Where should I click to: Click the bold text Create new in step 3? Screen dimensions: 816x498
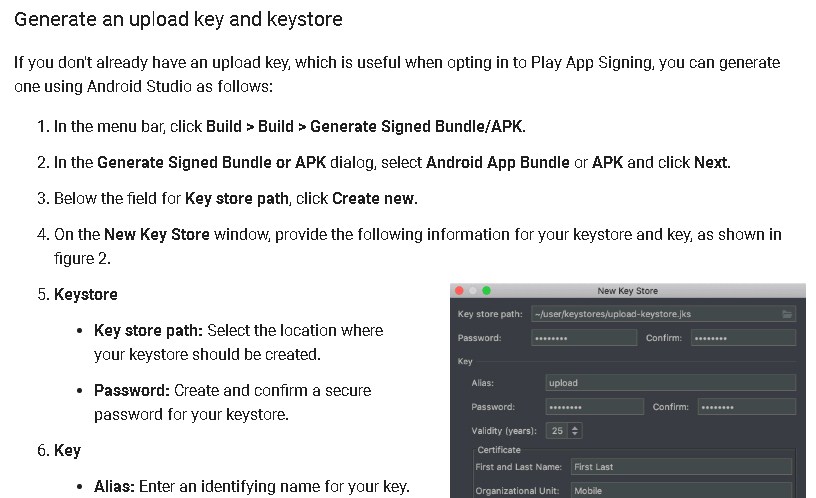(375, 198)
